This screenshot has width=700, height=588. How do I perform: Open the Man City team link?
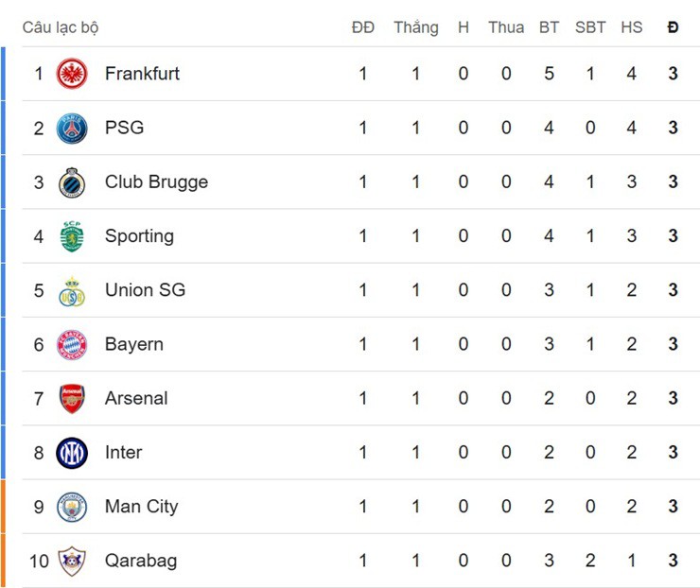click(x=141, y=507)
